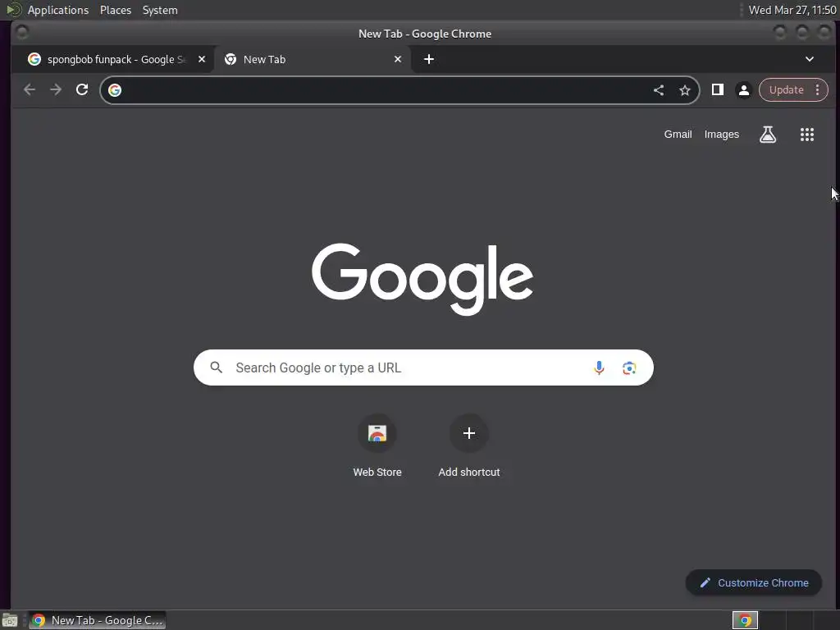The width and height of the screenshot is (840, 630).
Task: Select the New Tab tab
Action: [313, 59]
